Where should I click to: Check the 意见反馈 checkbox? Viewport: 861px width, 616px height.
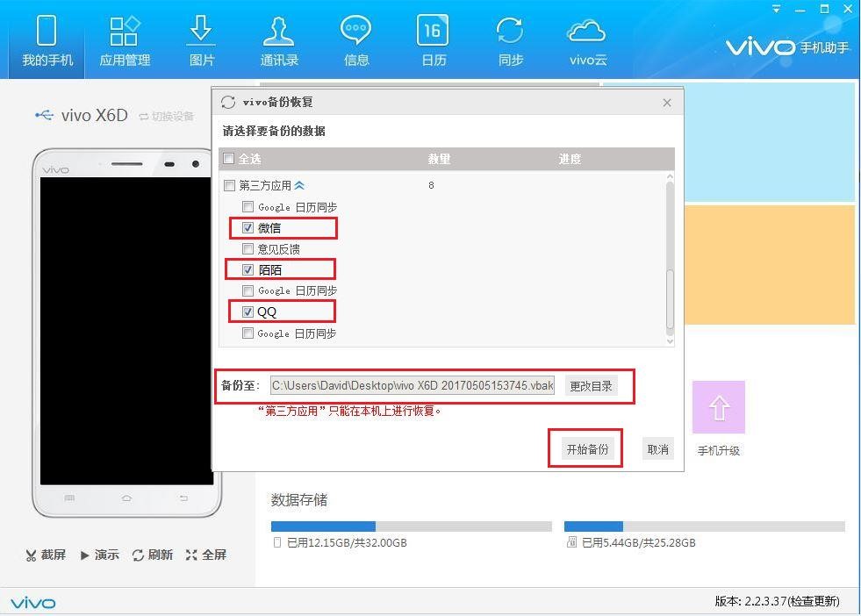248,249
